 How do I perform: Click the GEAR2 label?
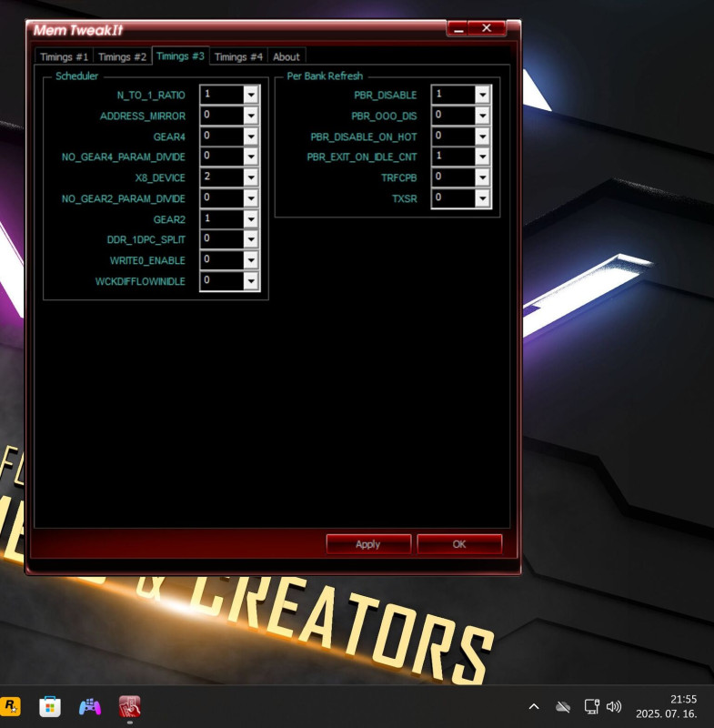tap(169, 219)
